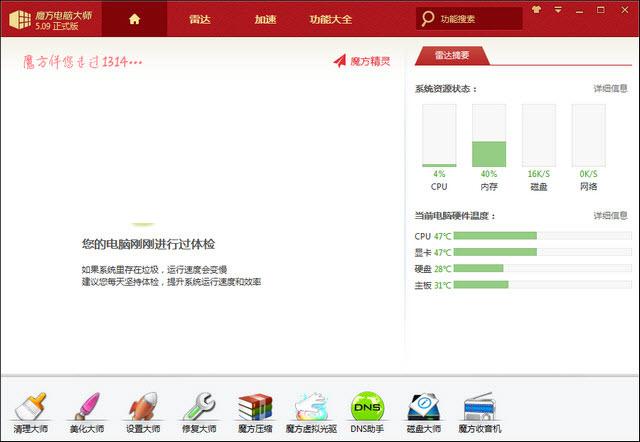
Task: Open 详细信息 for 系统资源状态
Action: (x=610, y=89)
